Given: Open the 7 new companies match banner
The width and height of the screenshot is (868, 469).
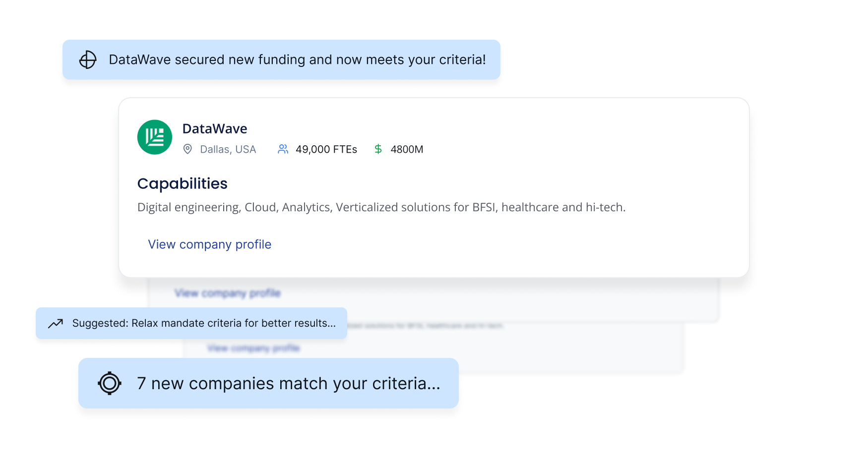Looking at the screenshot, I should point(268,383).
